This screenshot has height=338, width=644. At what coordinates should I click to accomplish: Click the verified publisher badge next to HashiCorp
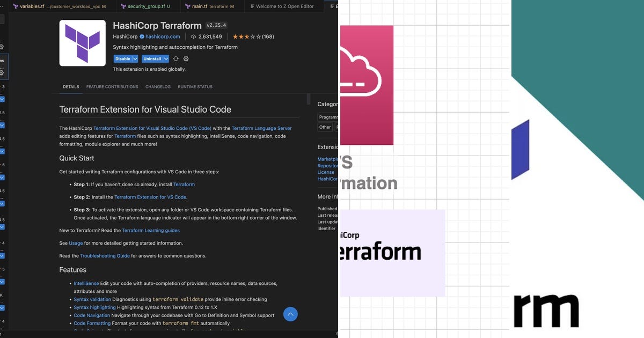tap(141, 36)
